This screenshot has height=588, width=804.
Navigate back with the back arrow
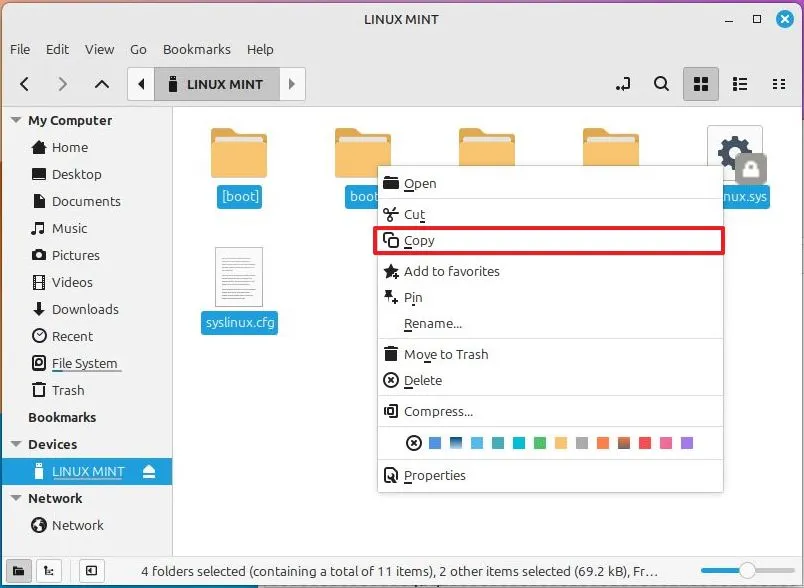pos(24,84)
